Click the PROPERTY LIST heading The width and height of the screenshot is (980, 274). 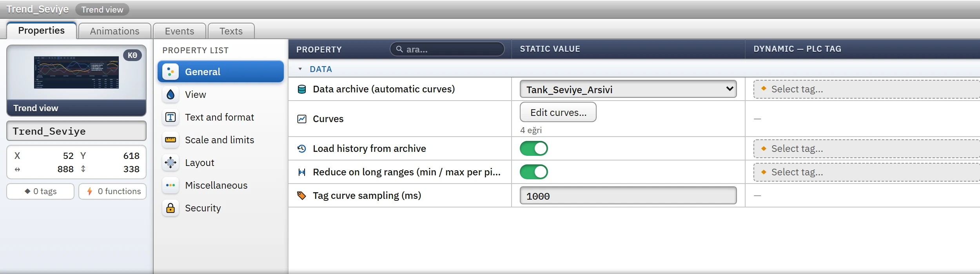click(x=196, y=50)
